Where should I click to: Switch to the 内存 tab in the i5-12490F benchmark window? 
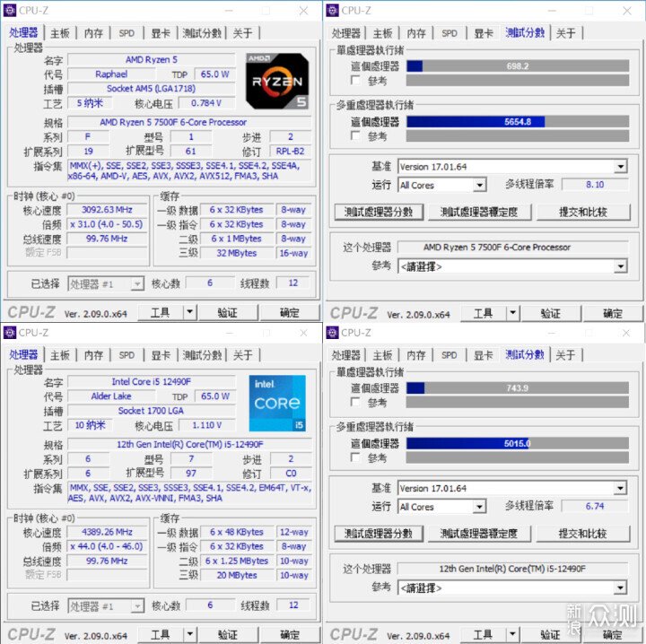click(416, 355)
